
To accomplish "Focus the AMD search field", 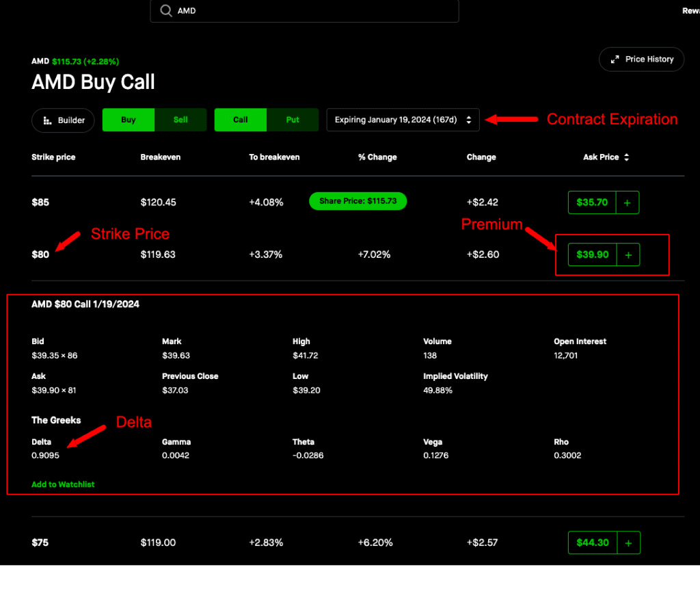I will [304, 11].
